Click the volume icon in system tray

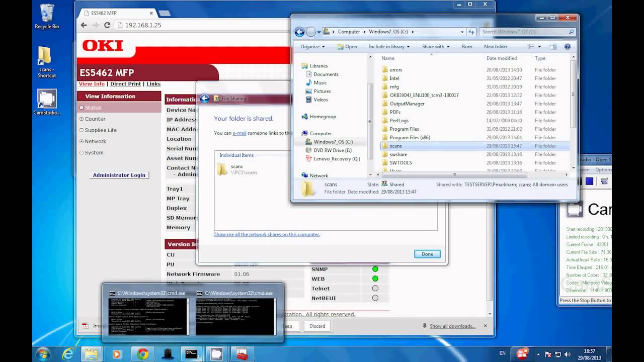pos(568,354)
